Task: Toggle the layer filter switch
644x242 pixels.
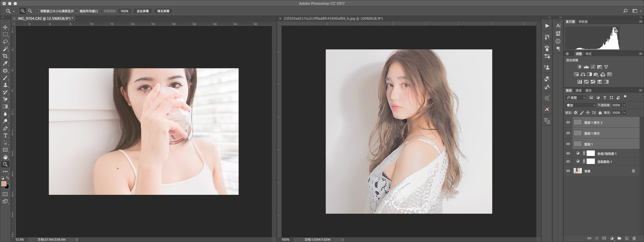Action: [x=625, y=97]
